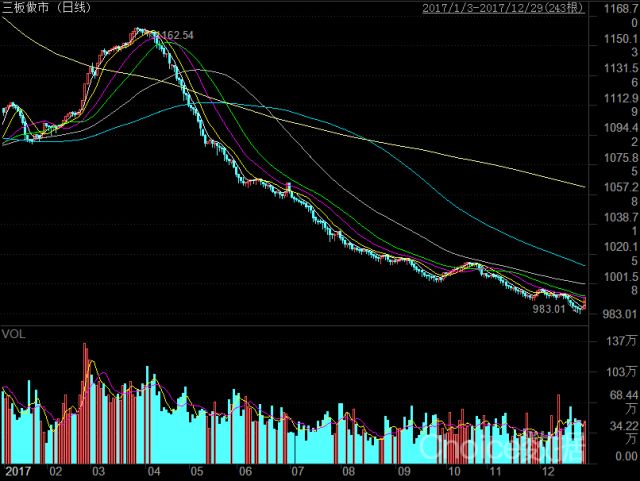640x481 pixels.
Task: Click the chart title 三板做市 (日线)
Action: pyautogui.click(x=47, y=7)
